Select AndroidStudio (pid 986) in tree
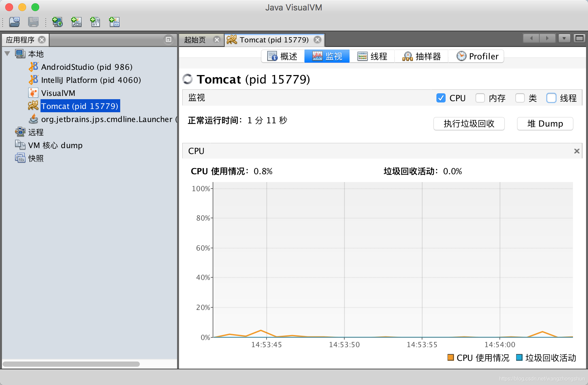Screen dimensions: 588x385 (x=87, y=67)
